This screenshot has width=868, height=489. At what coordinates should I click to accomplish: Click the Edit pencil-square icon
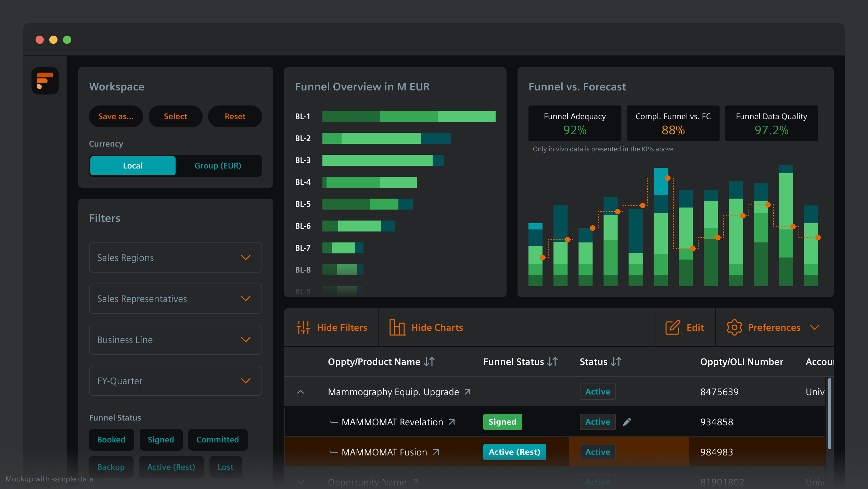[x=673, y=327]
